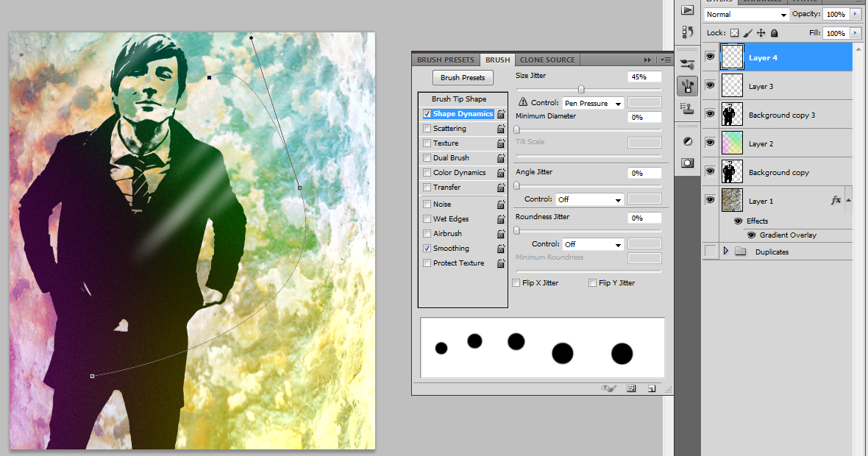Screen dimensions: 868x456
Task: Open the Clone Source stamp panel icon
Action: [687, 108]
